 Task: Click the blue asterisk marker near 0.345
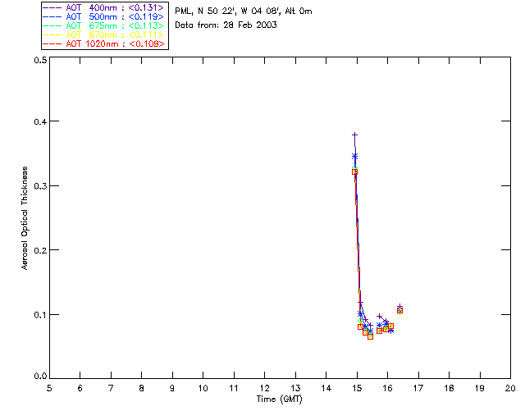pos(355,157)
